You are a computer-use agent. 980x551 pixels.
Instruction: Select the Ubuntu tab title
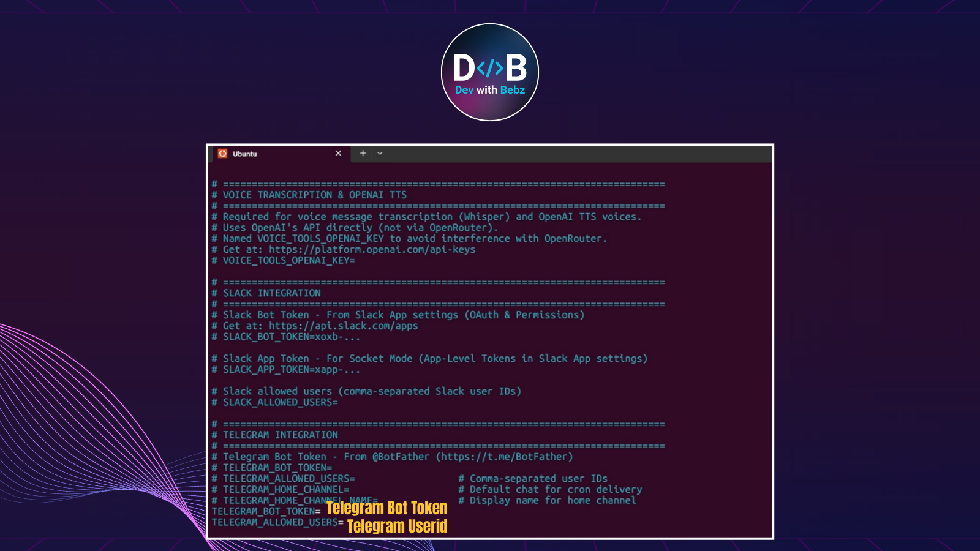click(245, 154)
